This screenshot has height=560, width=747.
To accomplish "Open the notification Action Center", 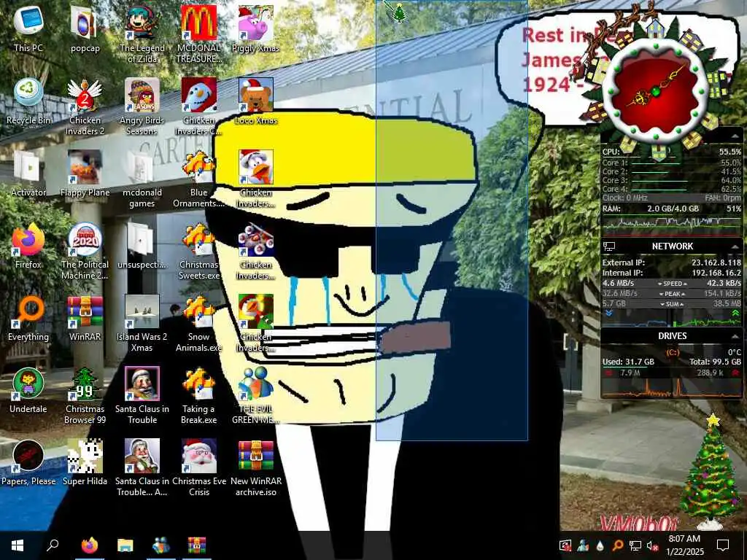I will [723, 545].
